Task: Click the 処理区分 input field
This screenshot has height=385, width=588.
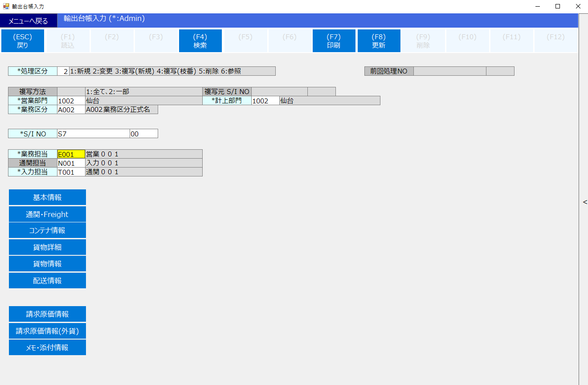Action: click(63, 71)
